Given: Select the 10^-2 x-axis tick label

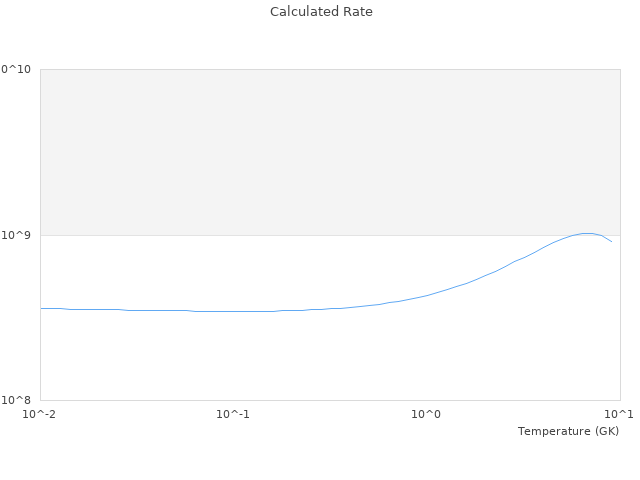Looking at the screenshot, I should 40,414.
